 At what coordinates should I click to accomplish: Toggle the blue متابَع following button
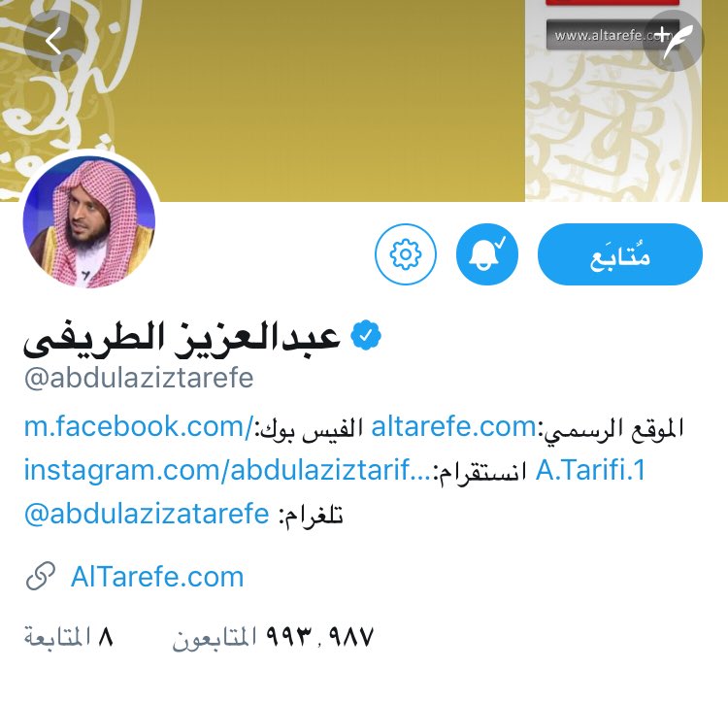pyautogui.click(x=620, y=254)
